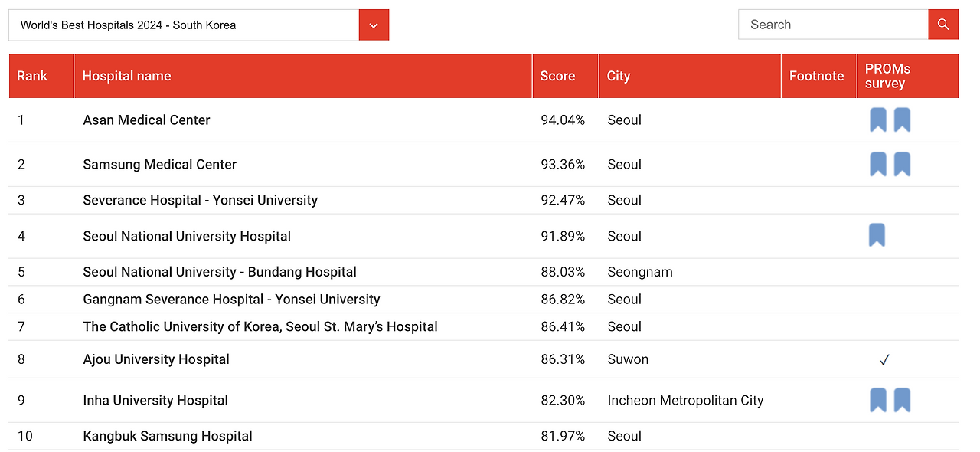This screenshot has height=452, width=980.
Task: Focus the Search input field
Action: (x=833, y=25)
